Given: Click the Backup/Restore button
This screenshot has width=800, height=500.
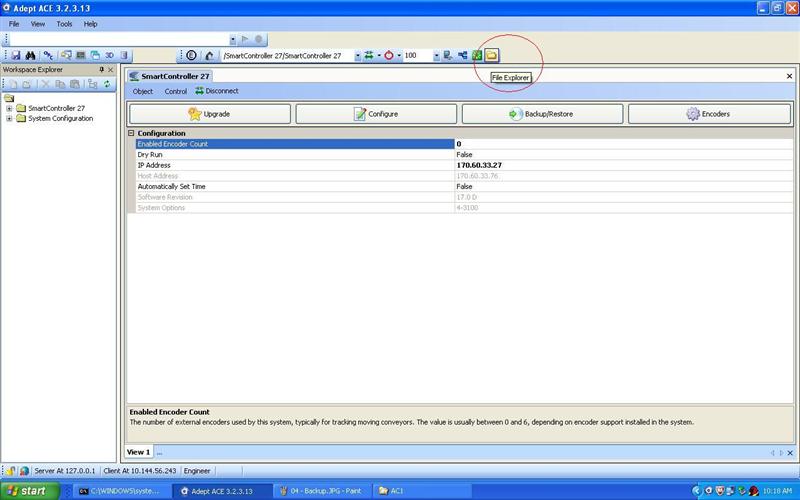Looking at the screenshot, I should [x=542, y=114].
